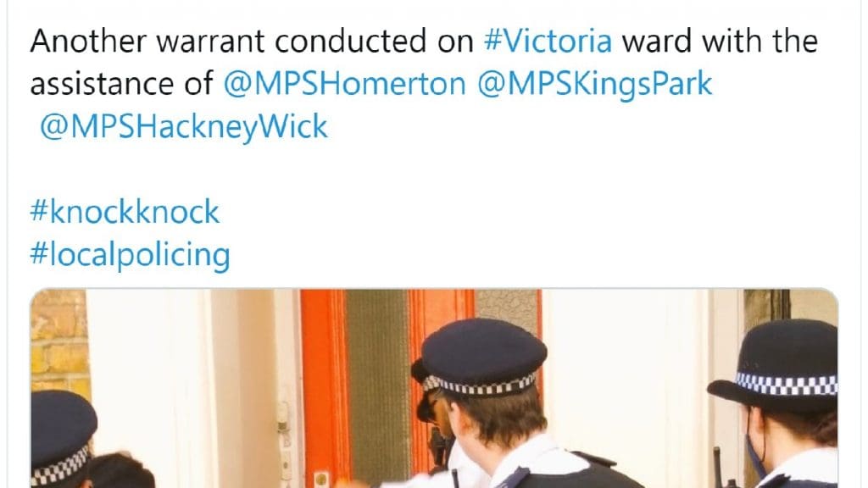Select the words 'ward with the' in tweet

tap(720, 42)
